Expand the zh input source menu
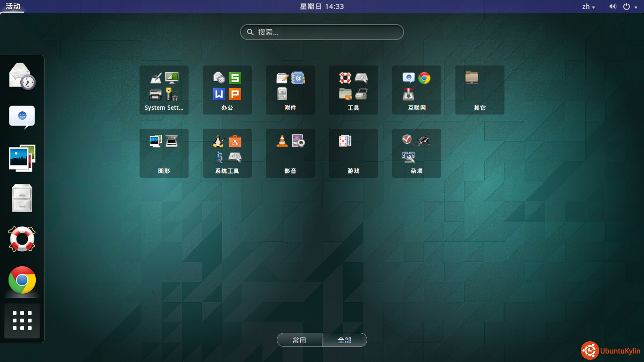 (588, 7)
